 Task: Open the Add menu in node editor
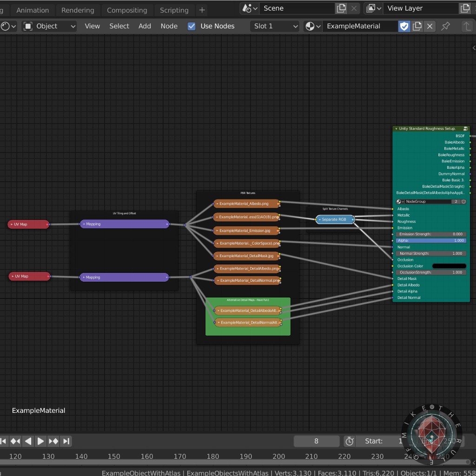tap(145, 26)
